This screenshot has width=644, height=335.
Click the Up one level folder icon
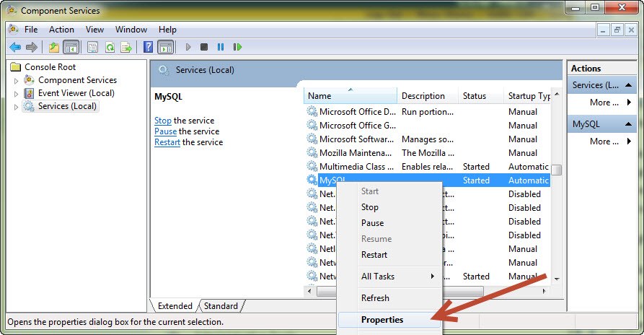[54, 47]
